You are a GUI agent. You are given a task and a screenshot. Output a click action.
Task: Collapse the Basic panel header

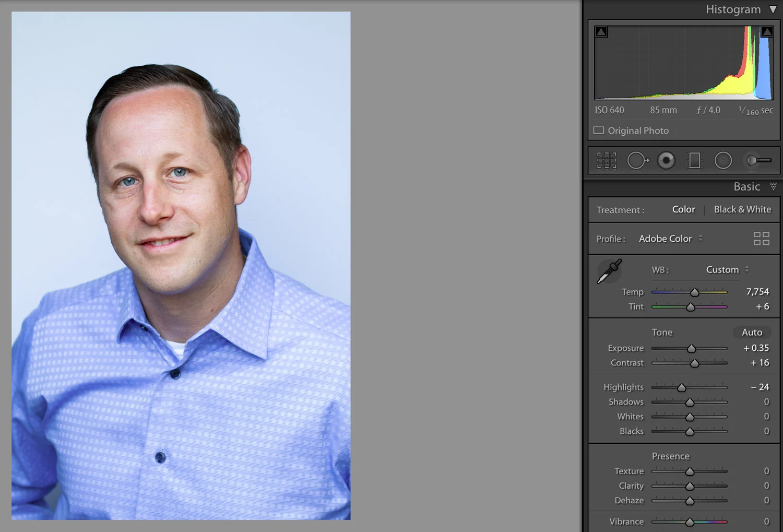773,186
